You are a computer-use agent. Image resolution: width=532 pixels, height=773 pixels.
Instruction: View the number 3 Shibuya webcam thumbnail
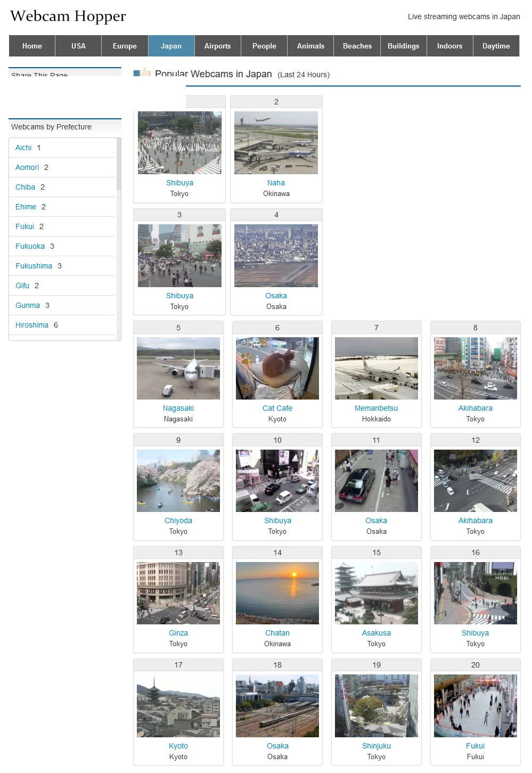[x=179, y=256]
